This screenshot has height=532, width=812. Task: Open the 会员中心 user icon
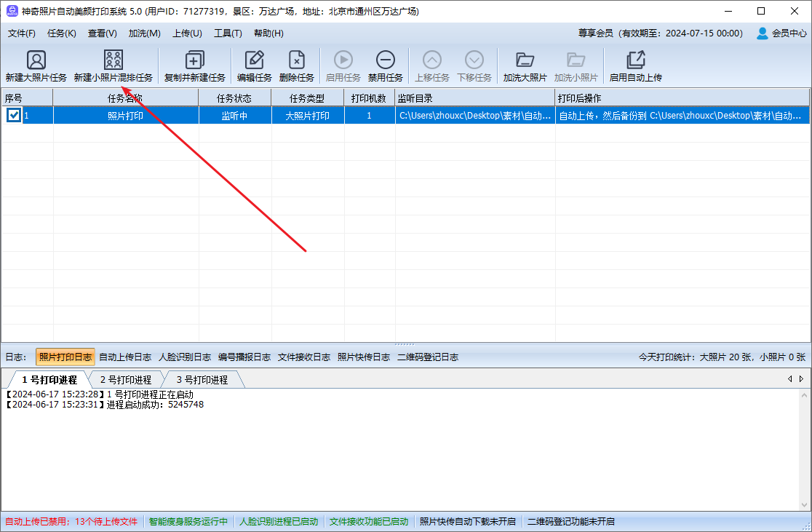tap(762, 33)
